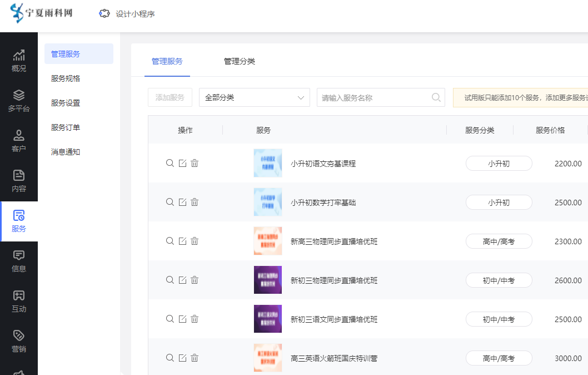
Task: Click the 宁夏雨科网 logo
Action: (41, 13)
